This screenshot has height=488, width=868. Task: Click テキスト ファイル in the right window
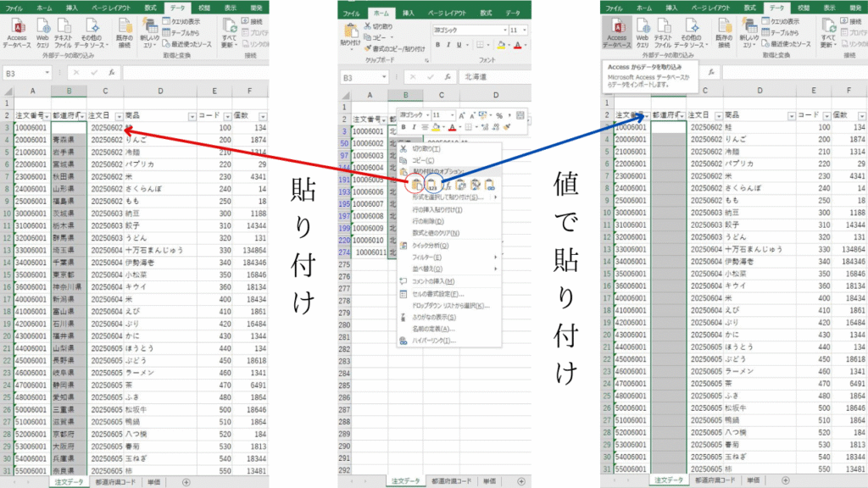click(663, 33)
